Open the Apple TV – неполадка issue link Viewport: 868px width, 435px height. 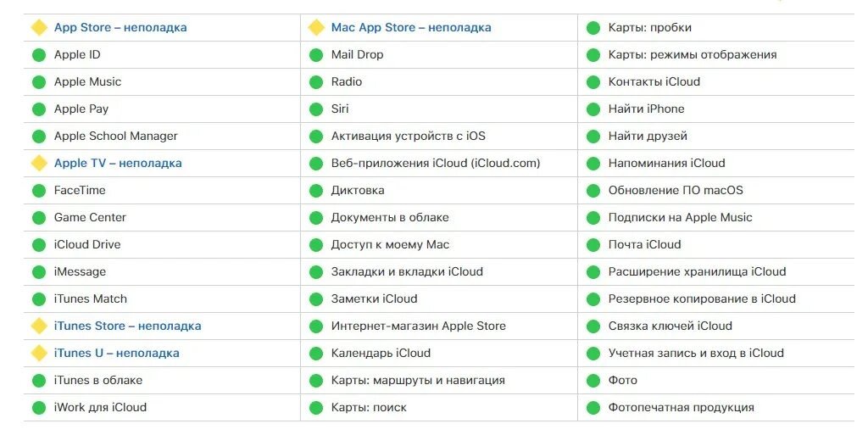tap(118, 163)
